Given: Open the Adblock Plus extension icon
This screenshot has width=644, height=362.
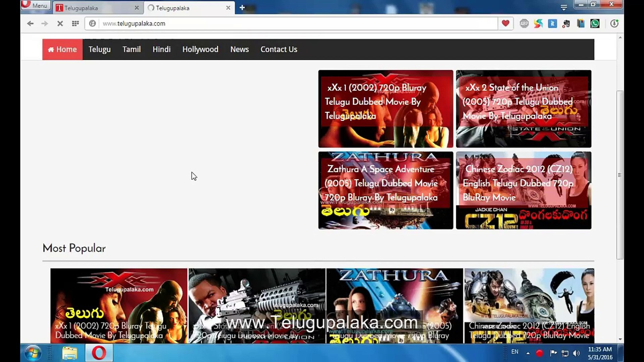Looking at the screenshot, I should tap(524, 23).
